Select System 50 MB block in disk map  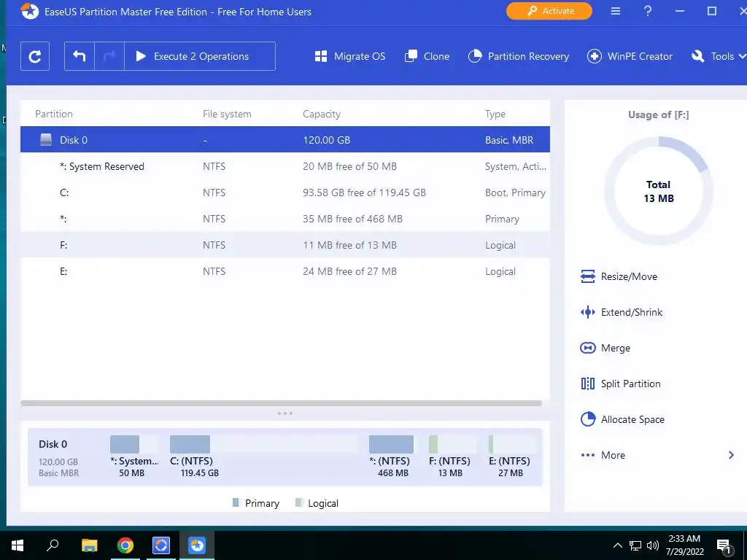pyautogui.click(x=134, y=456)
